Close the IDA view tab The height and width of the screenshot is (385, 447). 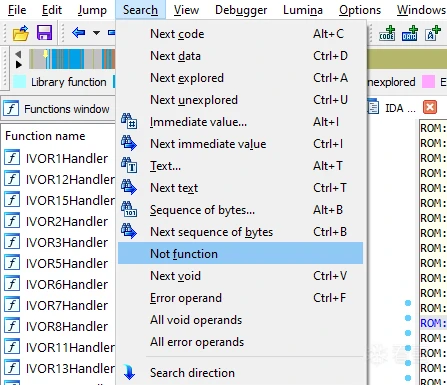[430, 107]
